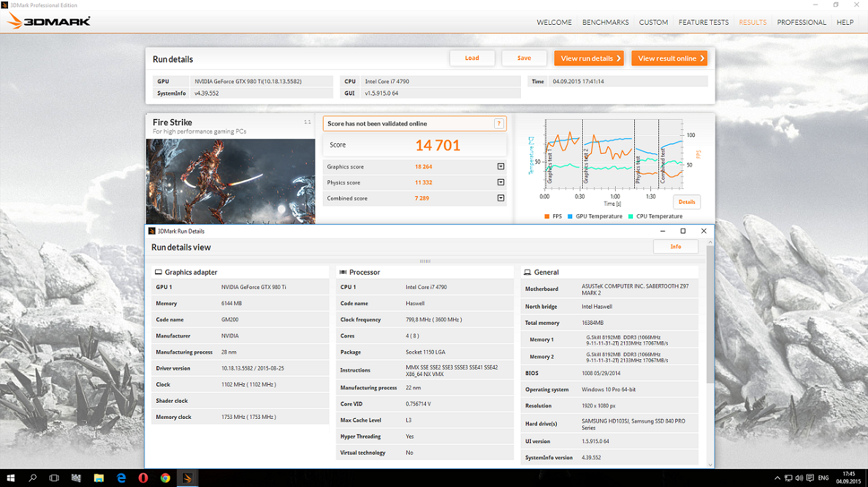Click the Fire Strike preview thumbnail
Viewport: 868px width, 487px height.
tap(230, 181)
